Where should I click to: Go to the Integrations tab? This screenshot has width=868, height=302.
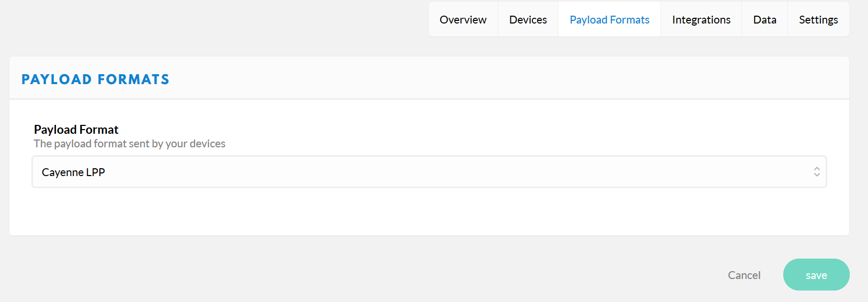coord(701,20)
